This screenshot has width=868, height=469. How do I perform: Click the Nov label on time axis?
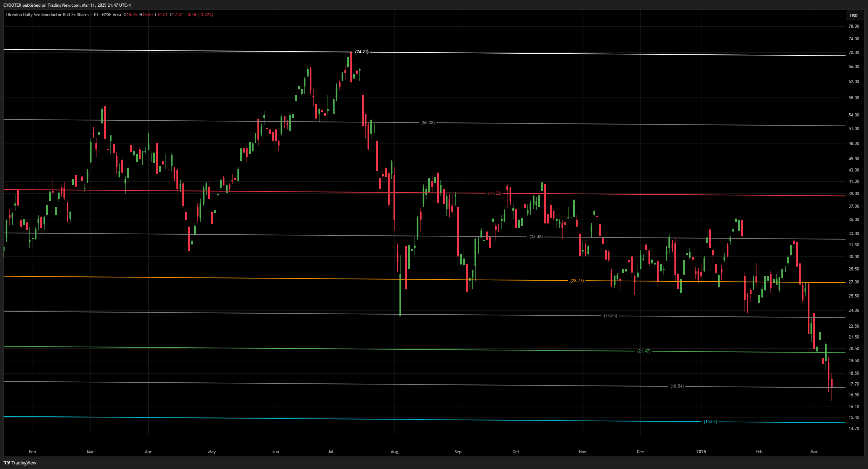tap(582, 452)
